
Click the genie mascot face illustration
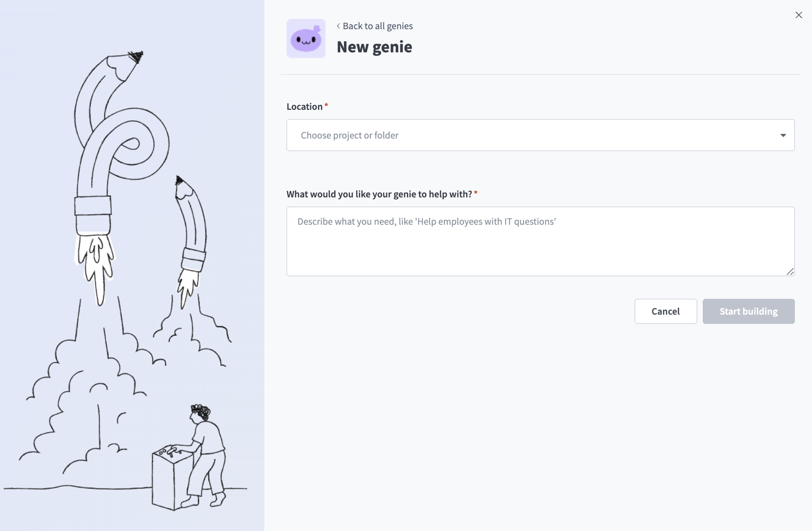click(x=306, y=39)
